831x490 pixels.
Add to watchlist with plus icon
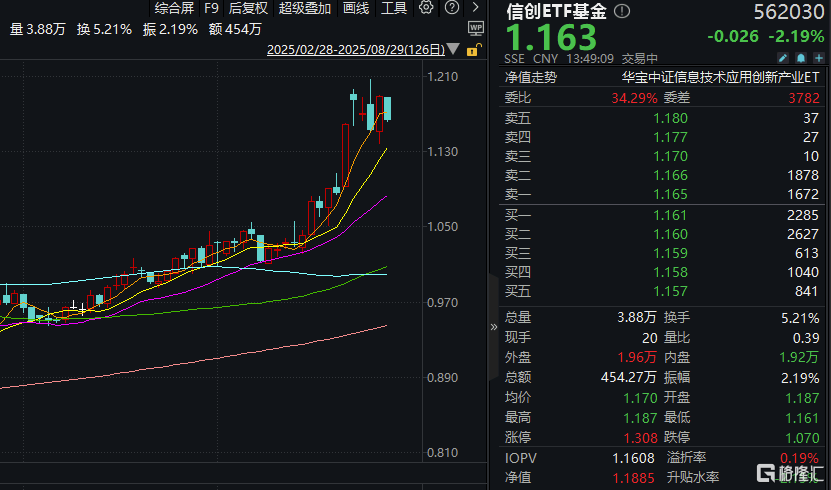(x=818, y=58)
